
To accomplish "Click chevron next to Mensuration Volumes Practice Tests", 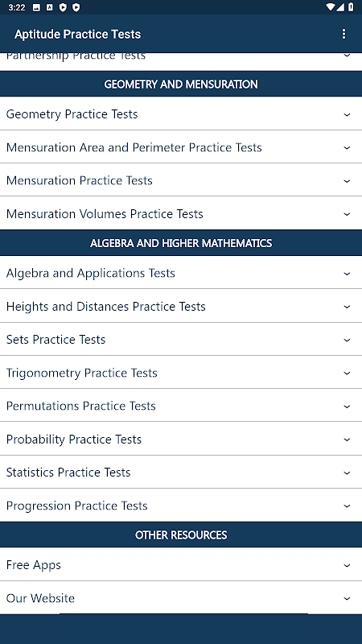I will [347, 214].
